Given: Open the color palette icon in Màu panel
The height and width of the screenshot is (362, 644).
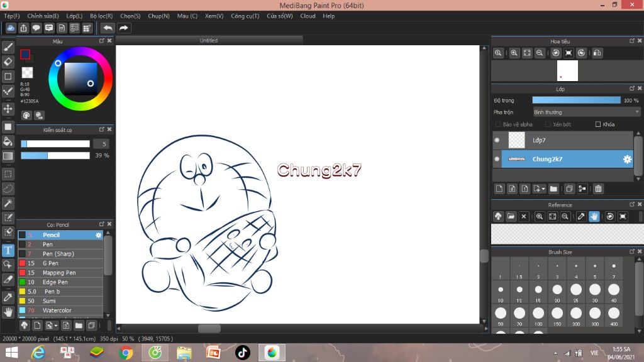Looking at the screenshot, I should pos(26,116).
